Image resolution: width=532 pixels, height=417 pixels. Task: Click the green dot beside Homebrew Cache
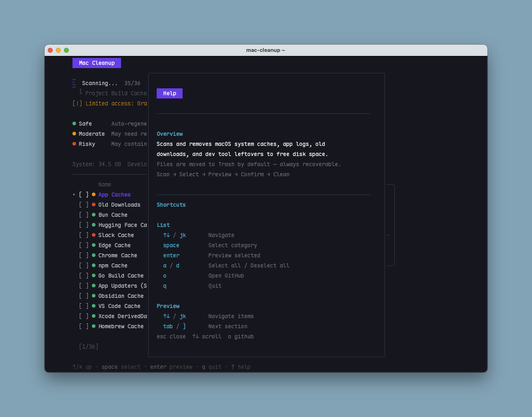coord(94,326)
